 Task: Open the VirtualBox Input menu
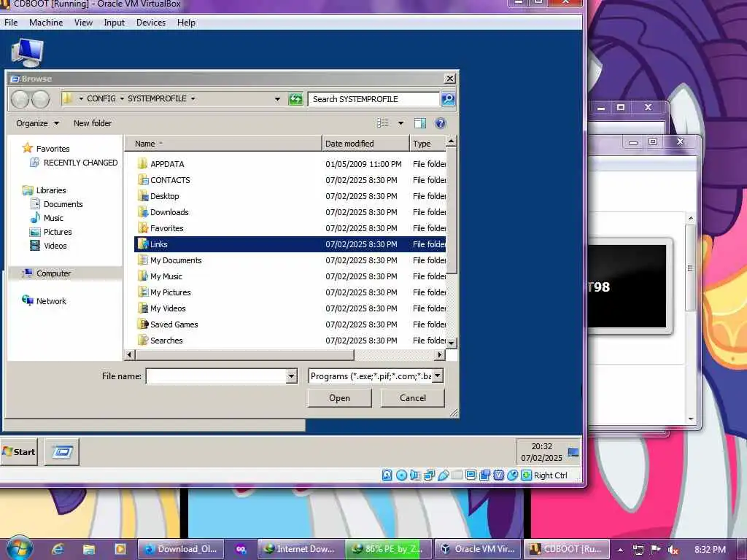click(x=115, y=23)
